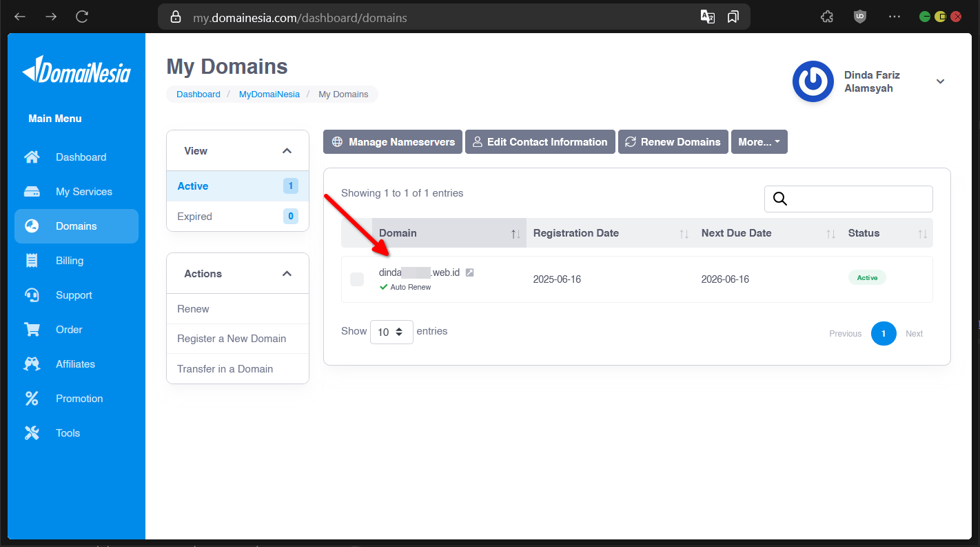Open the uBlock shield extension icon
This screenshot has height=547, width=980.
coord(859,17)
